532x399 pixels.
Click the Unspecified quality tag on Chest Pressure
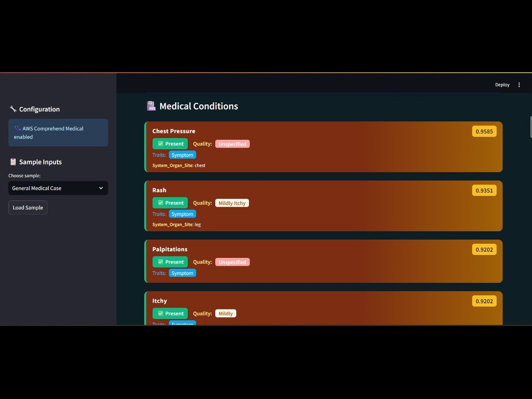pos(232,144)
